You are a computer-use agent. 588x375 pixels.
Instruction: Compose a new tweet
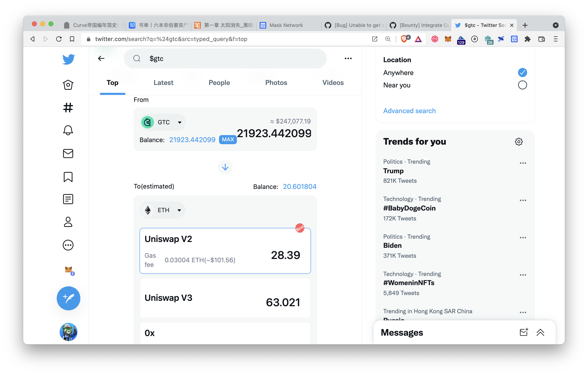[x=68, y=298]
